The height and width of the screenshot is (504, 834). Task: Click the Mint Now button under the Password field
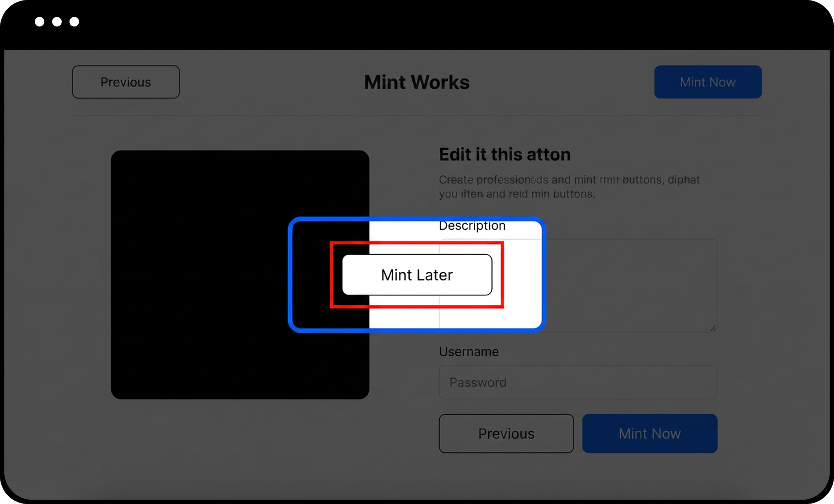coord(650,434)
